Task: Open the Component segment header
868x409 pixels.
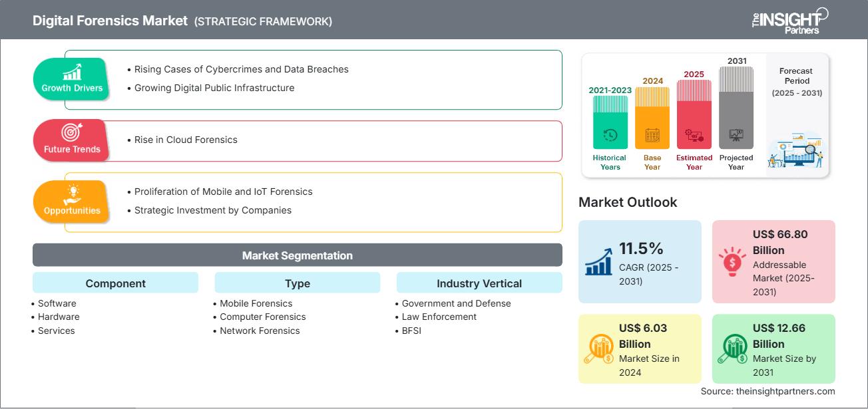Action: tap(115, 283)
